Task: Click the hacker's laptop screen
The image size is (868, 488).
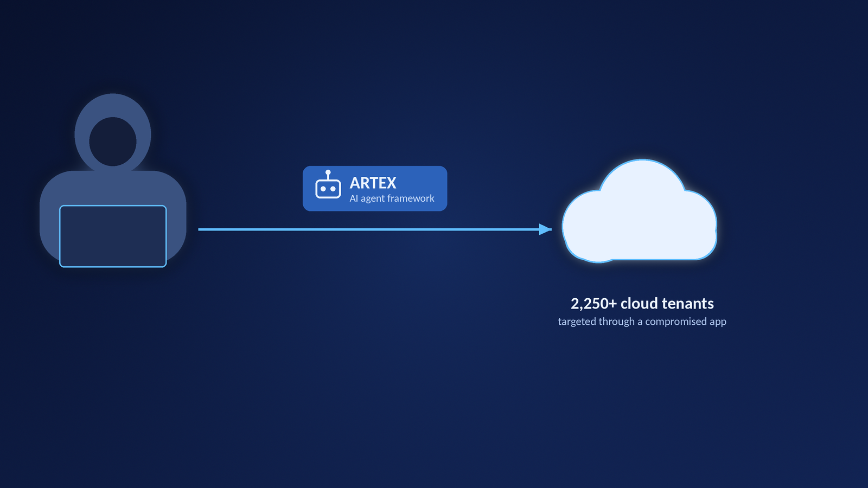Action: pyautogui.click(x=113, y=236)
